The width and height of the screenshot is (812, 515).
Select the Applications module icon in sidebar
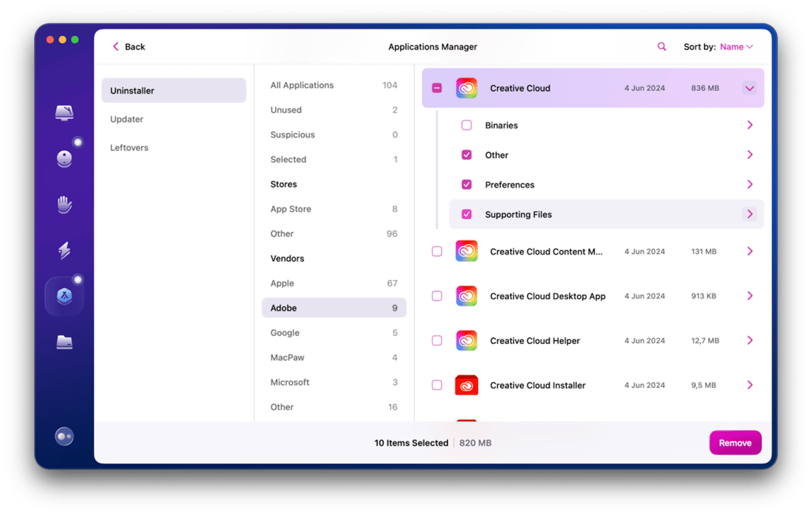(64, 296)
